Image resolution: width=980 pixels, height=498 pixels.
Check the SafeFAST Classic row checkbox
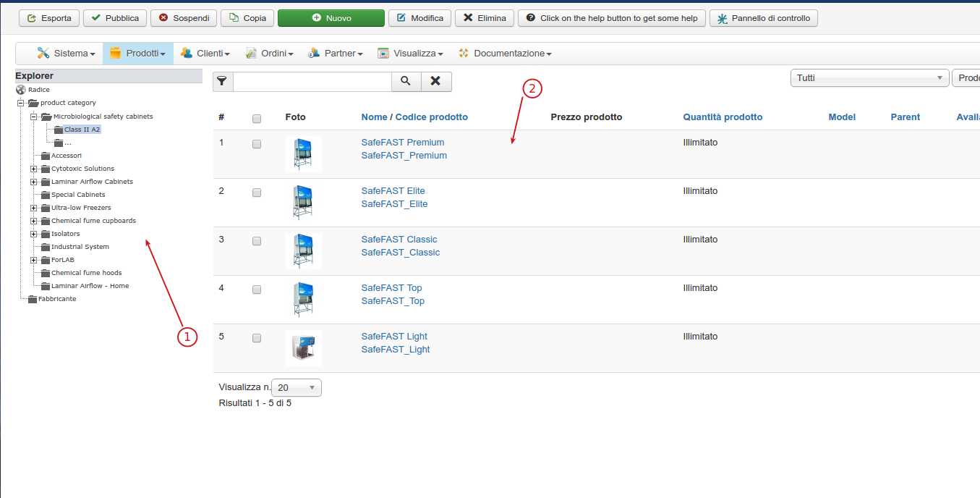tap(257, 241)
